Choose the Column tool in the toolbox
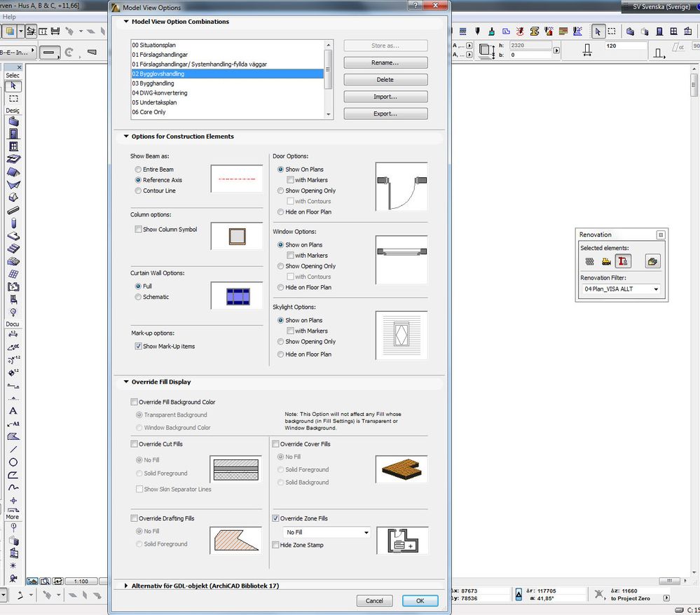This screenshot has width=700, height=615. (x=13, y=223)
